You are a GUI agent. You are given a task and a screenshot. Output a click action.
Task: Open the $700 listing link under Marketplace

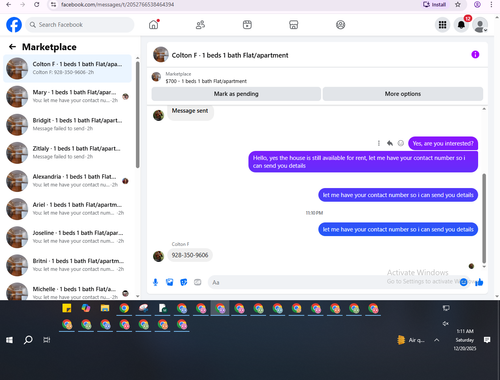206,81
